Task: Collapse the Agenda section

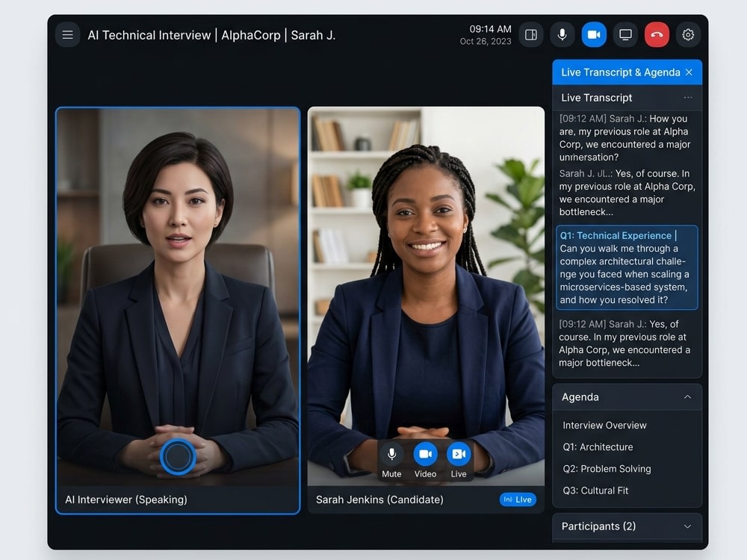Action: coord(687,397)
